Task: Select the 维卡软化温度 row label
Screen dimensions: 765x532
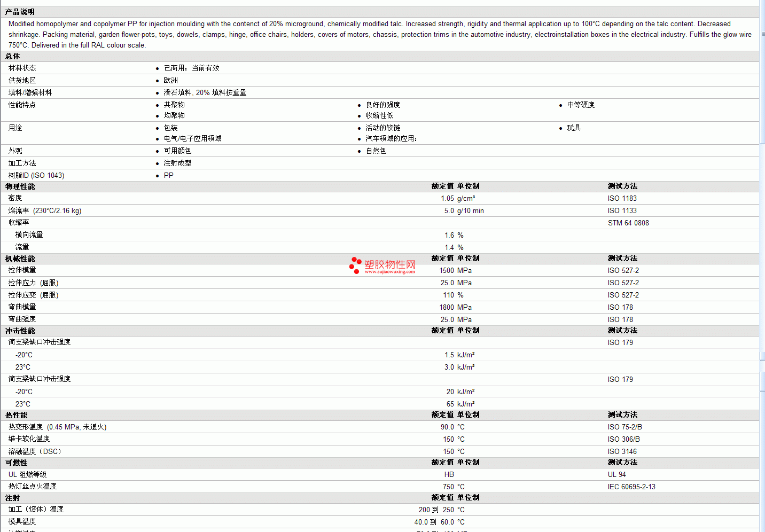Action: (x=29, y=439)
